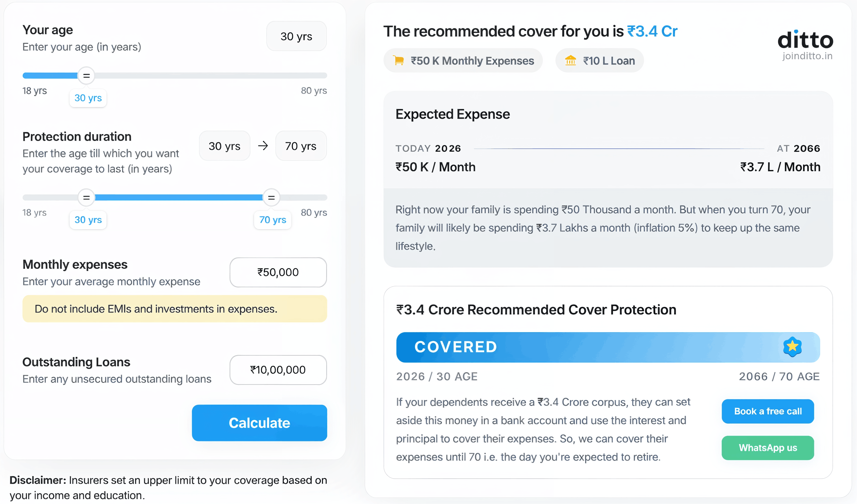Screen dimensions: 857x504
Task: Click the star badge on the Covered bar
Action: click(x=793, y=347)
